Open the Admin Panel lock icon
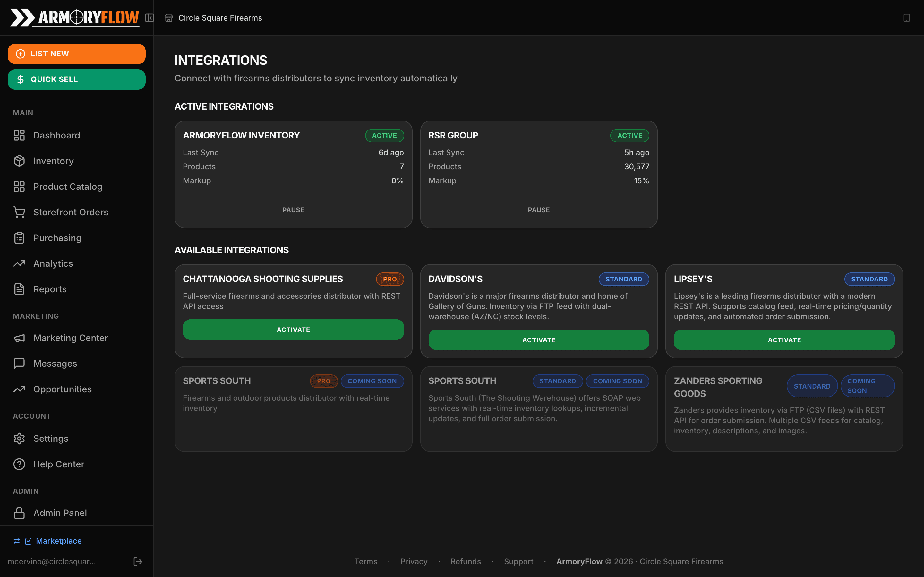Viewport: 924px width, 577px height. [x=19, y=513]
